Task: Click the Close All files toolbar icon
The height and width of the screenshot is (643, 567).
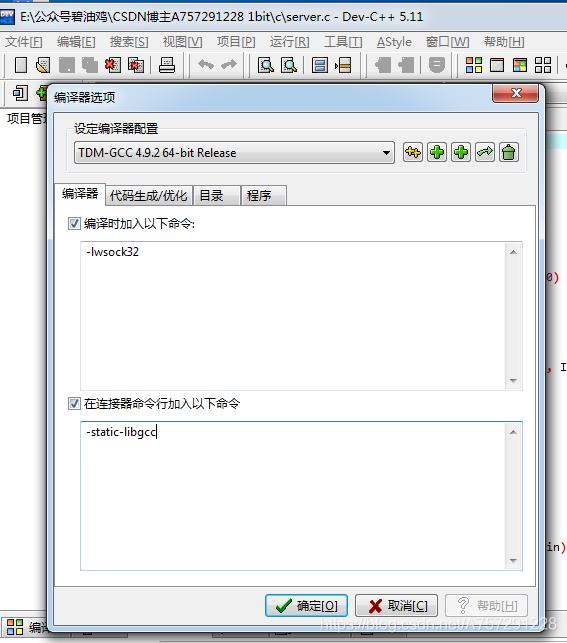Action: [136, 65]
